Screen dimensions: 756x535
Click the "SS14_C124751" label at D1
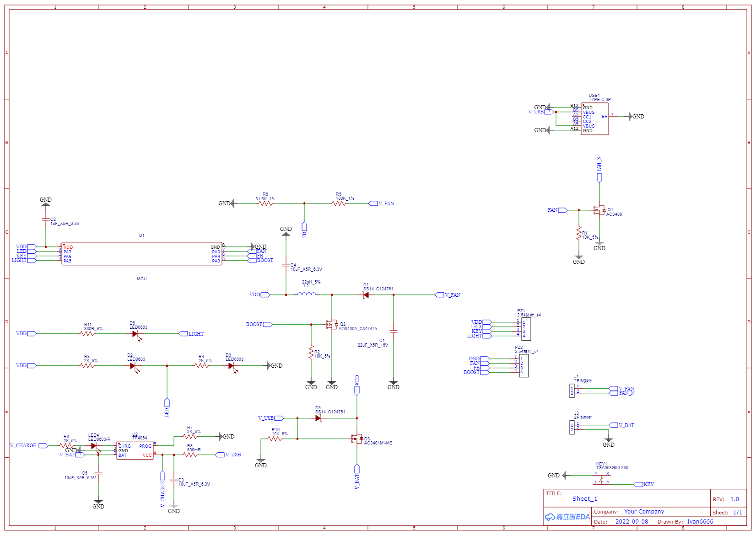click(x=378, y=289)
